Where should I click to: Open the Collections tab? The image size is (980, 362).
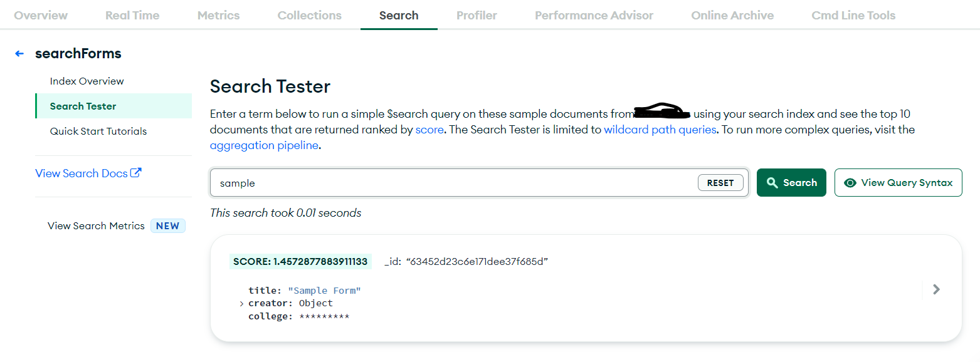coord(309,14)
